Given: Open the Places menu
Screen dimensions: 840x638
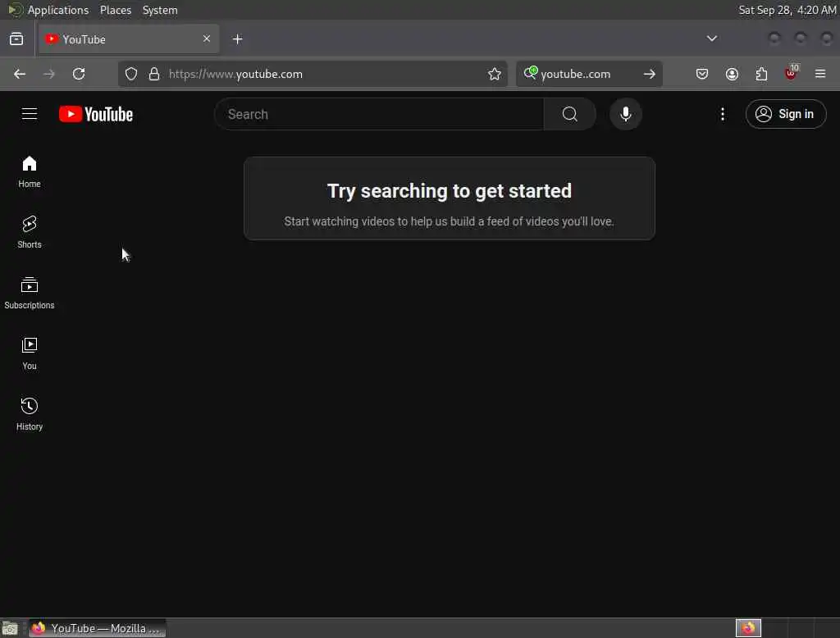Looking at the screenshot, I should [115, 10].
